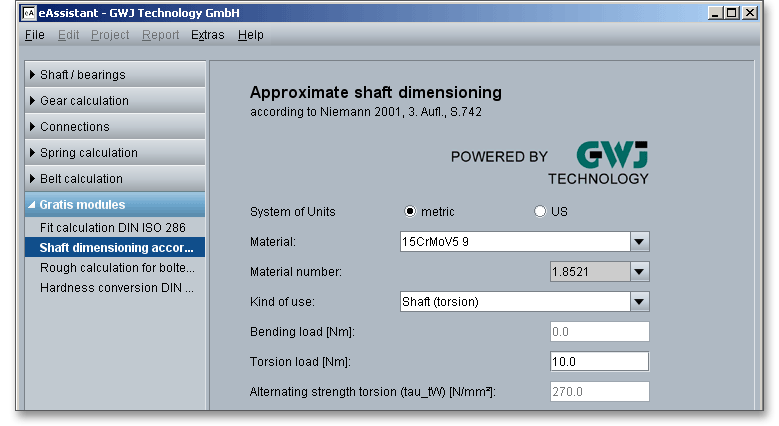Select Fit calculation DIN ISO 286 module
This screenshot has width=779, height=426.
pyautogui.click(x=112, y=228)
